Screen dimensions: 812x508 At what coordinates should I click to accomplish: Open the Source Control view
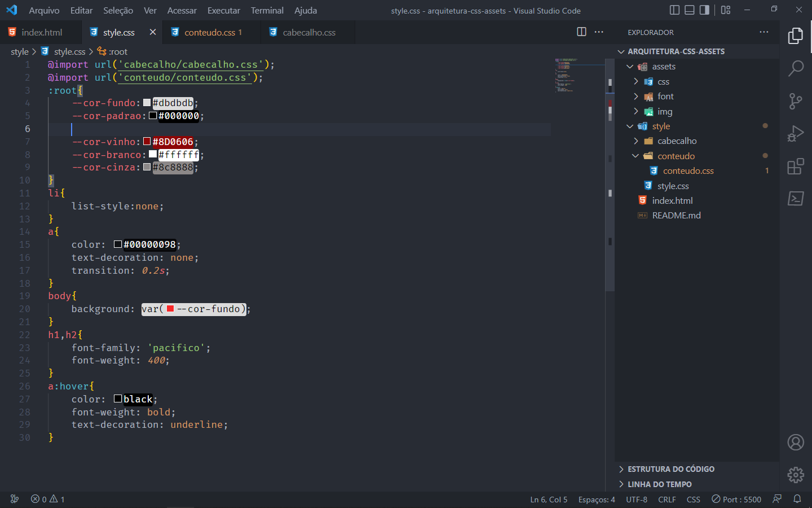(796, 101)
